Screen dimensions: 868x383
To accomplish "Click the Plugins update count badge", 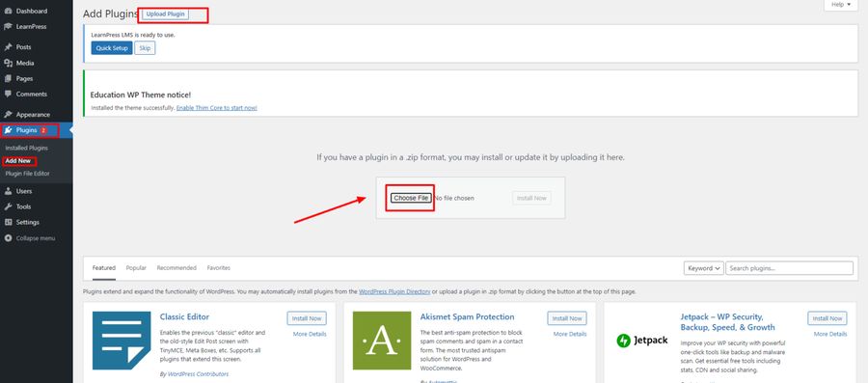I will click(43, 130).
